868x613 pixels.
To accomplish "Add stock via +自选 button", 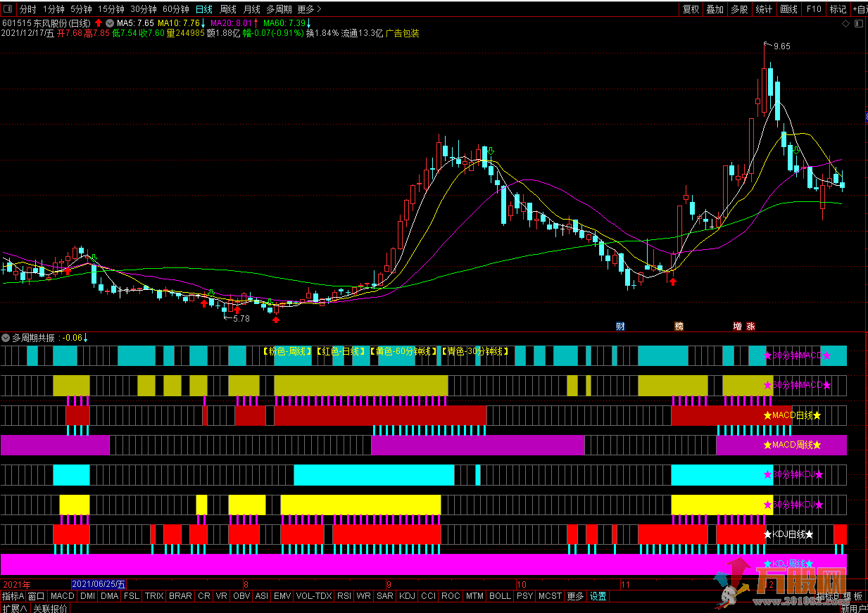I will [x=860, y=9].
